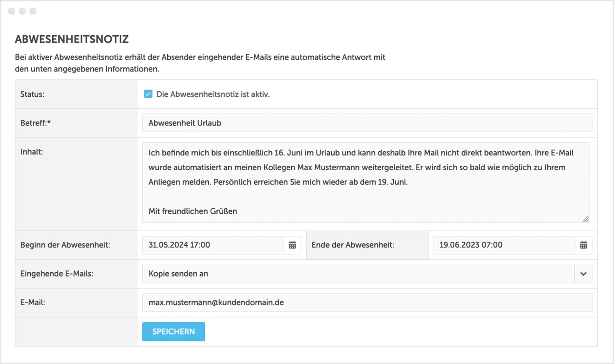Click the 'Die Abwesenheitsnotiz ist aktiv.' label text
Image resolution: width=614 pixels, height=364 pixels.
[x=213, y=94]
